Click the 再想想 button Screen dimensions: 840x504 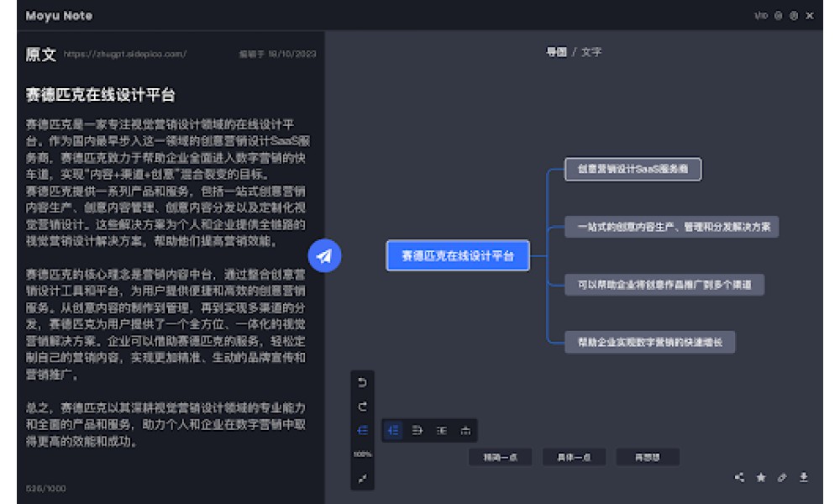point(648,458)
